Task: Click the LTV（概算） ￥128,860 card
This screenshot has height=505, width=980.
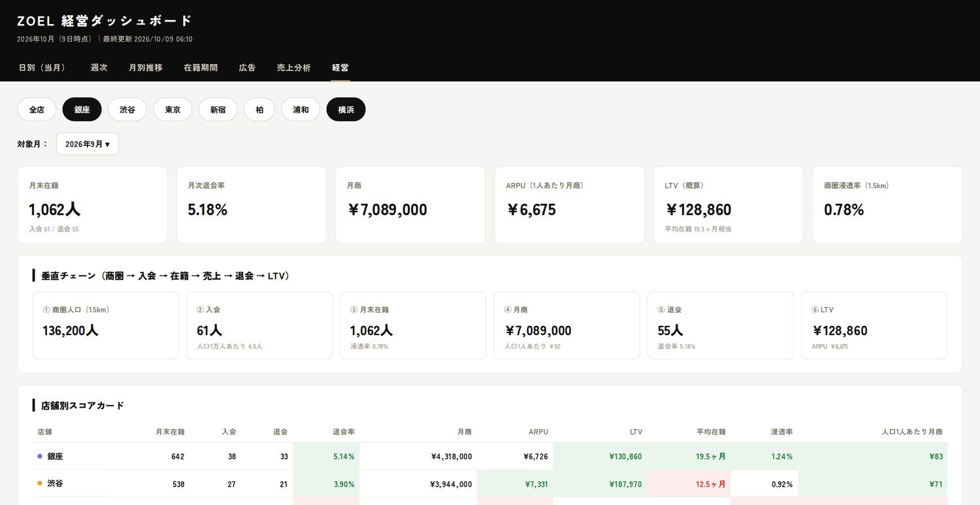Action: [x=728, y=205]
